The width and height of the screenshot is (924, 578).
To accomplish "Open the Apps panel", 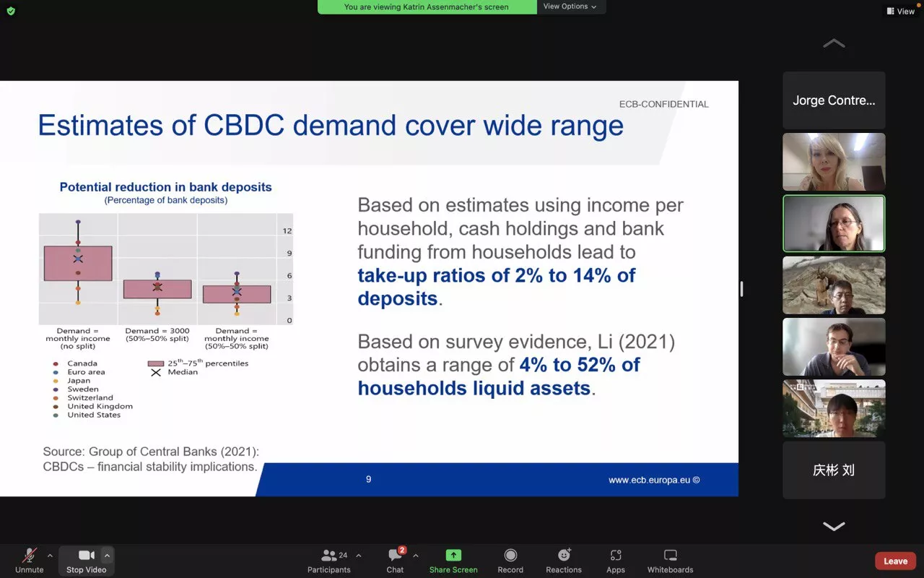I will click(x=616, y=560).
